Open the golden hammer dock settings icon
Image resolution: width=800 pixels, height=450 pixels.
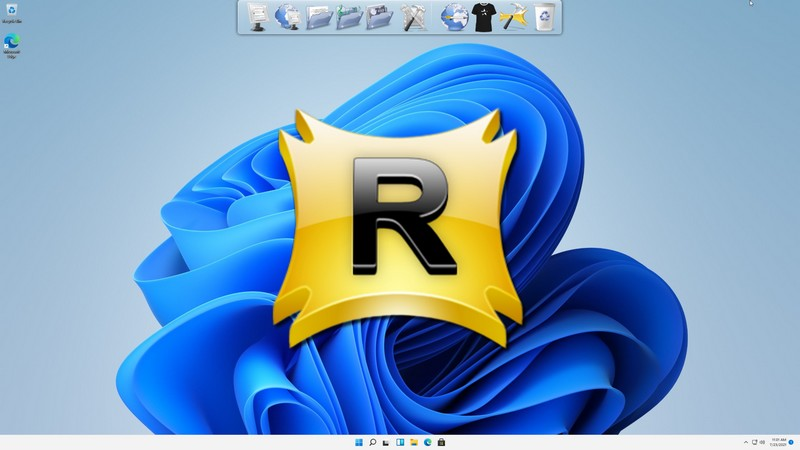(514, 17)
